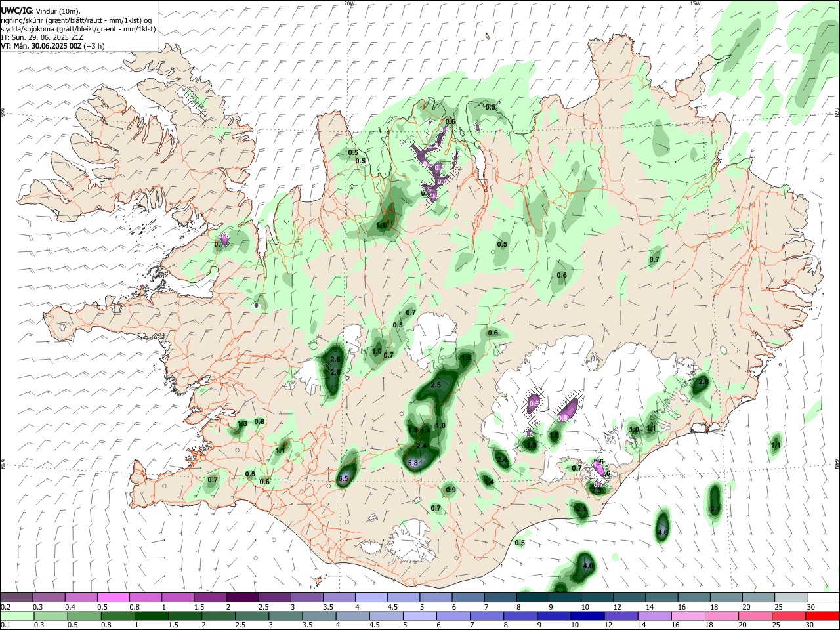This screenshot has width=840, height=630.
Task: Click the 1.8 precipitation value on the map
Action: [413, 430]
